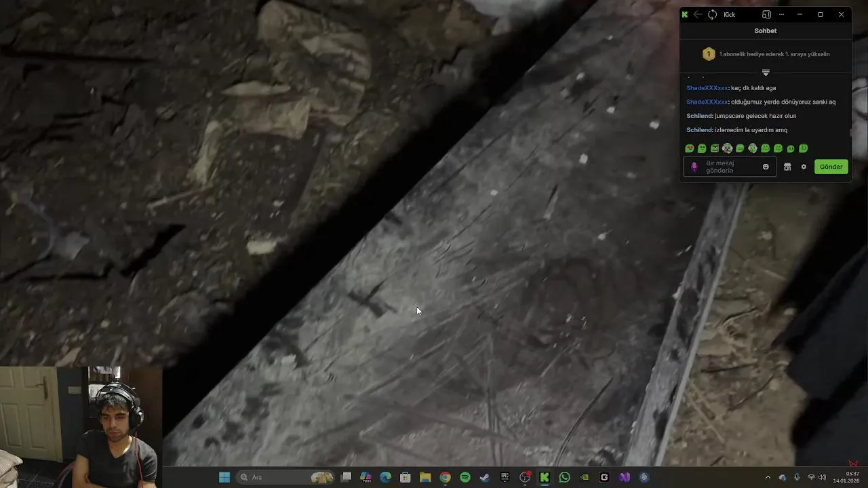
Task: Open Logitech G HUB from the taskbar
Action: [x=604, y=477]
